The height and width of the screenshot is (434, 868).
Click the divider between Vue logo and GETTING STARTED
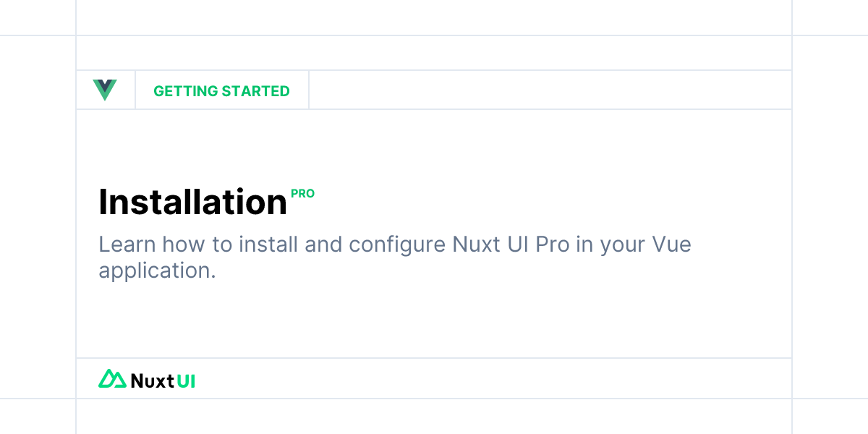135,90
